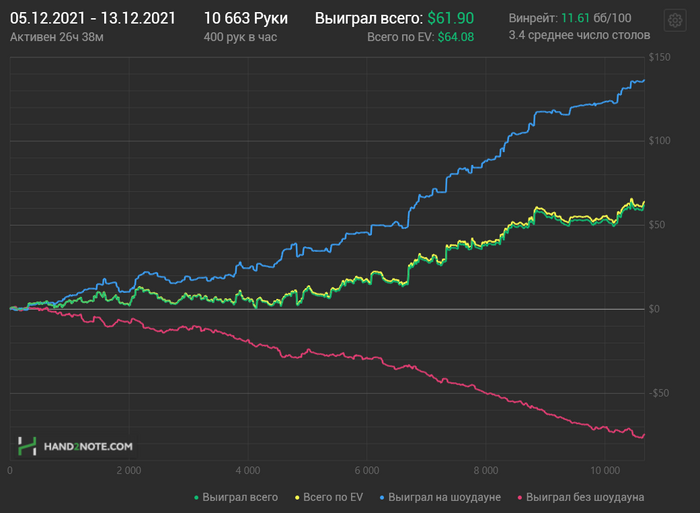Click the $0 y-axis label
700x513 pixels.
pos(654,309)
